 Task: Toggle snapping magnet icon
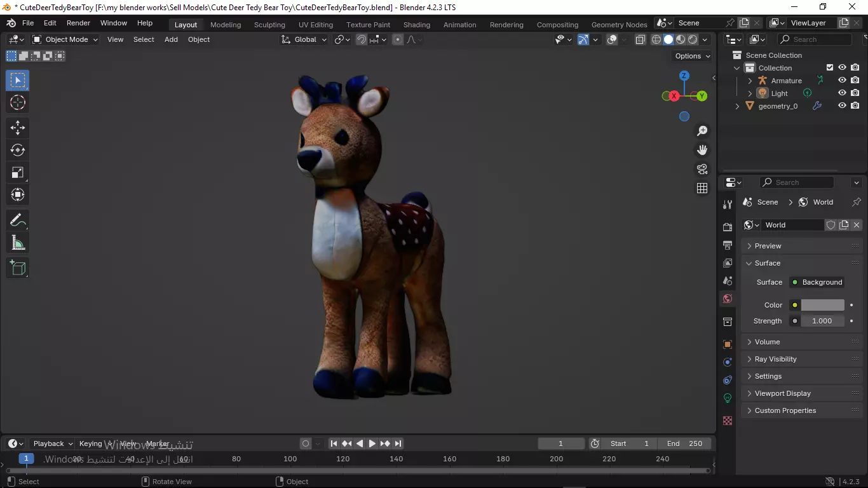[362, 39]
